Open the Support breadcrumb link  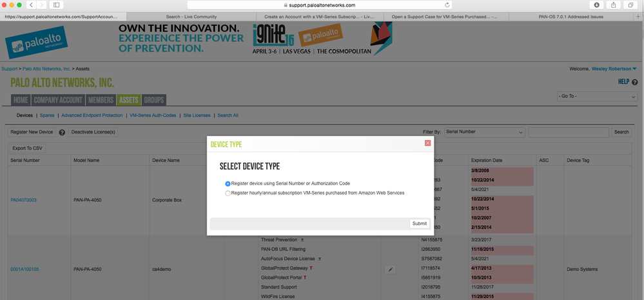tap(10, 68)
